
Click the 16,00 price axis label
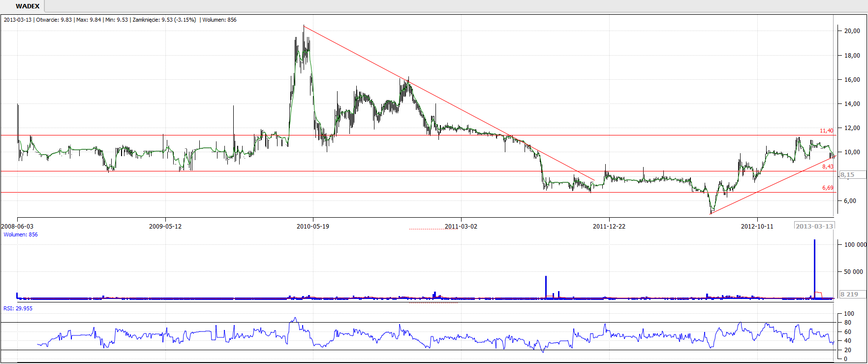852,80
